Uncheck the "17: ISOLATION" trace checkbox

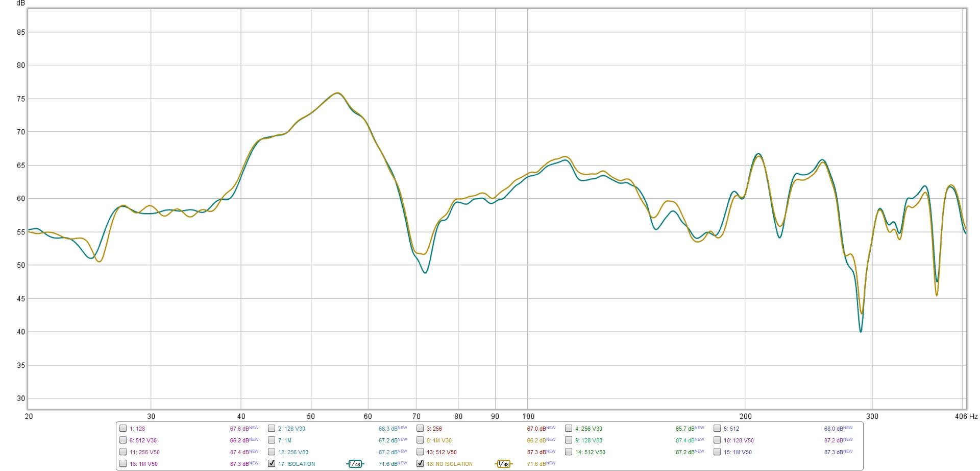click(272, 463)
